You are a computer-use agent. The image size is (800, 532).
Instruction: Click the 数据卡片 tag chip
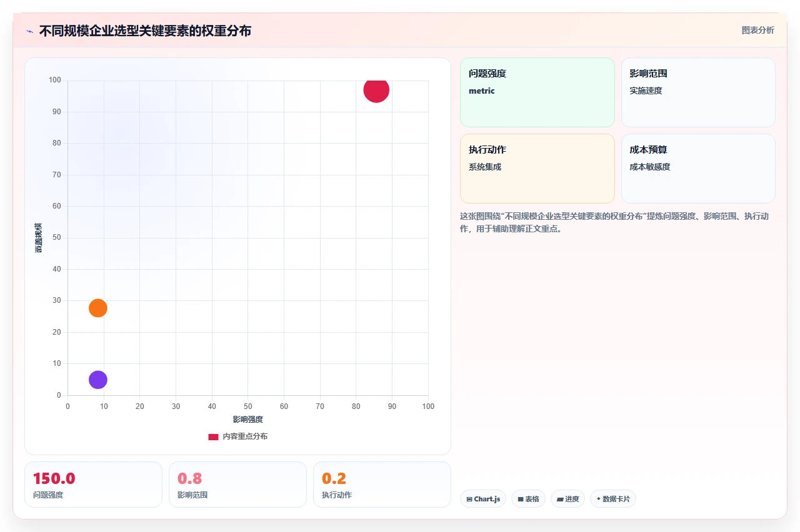[x=612, y=499]
